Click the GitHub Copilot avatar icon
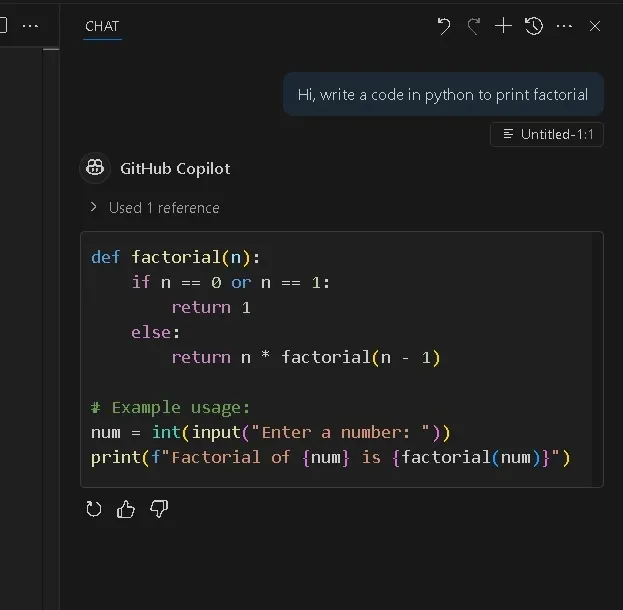This screenshot has width=623, height=610. (95, 168)
